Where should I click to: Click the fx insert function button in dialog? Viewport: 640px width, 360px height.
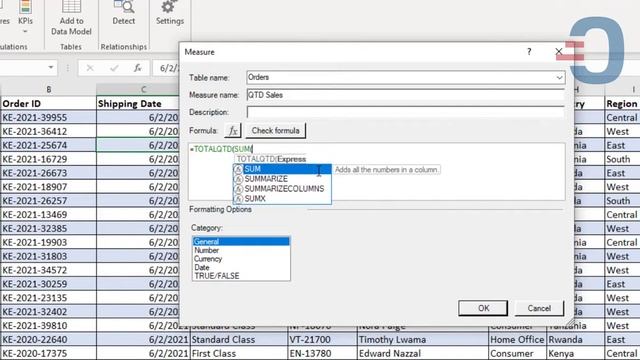233,131
